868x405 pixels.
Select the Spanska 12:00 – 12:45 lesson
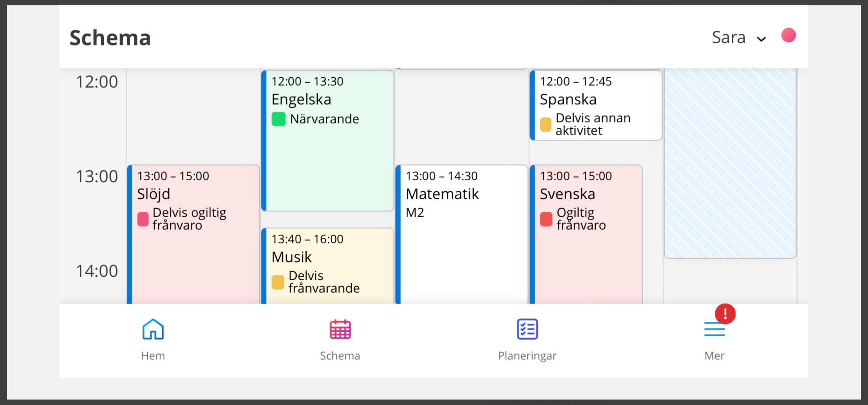596,105
